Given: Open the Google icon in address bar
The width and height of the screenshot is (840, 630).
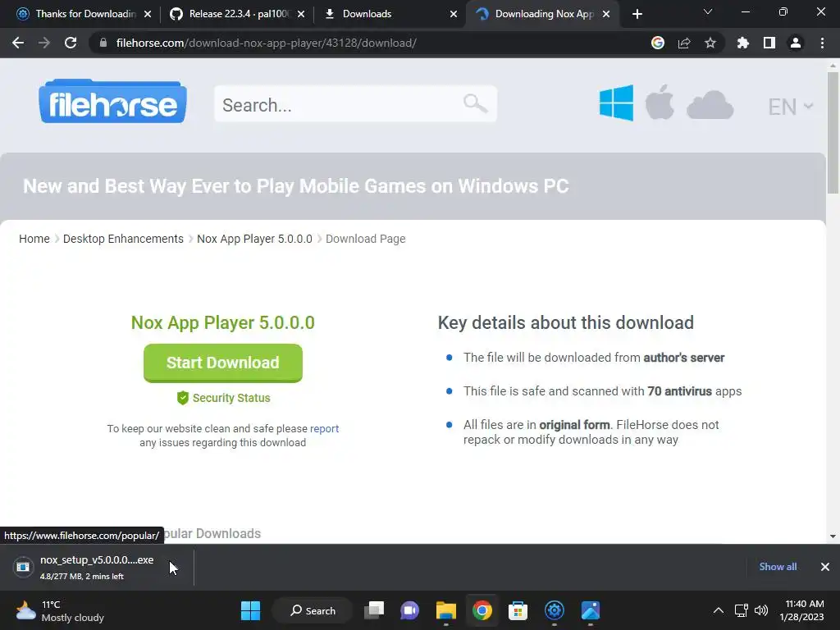Looking at the screenshot, I should pos(658,43).
